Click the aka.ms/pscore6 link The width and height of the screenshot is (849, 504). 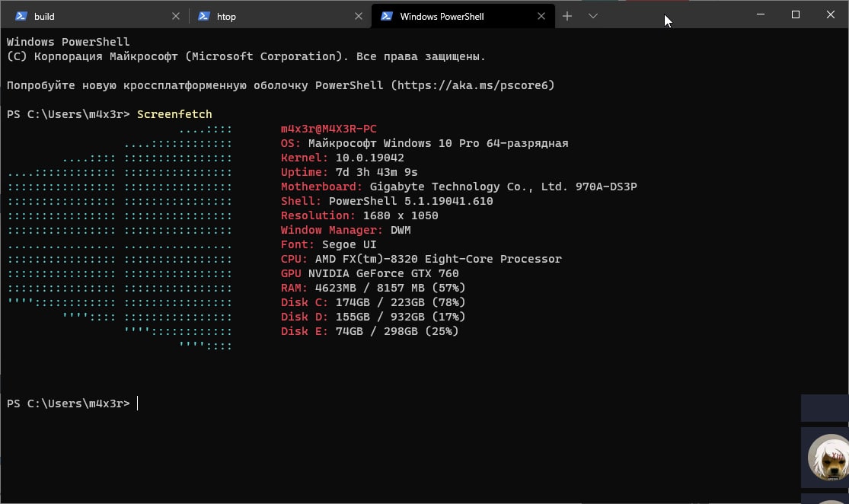(473, 85)
